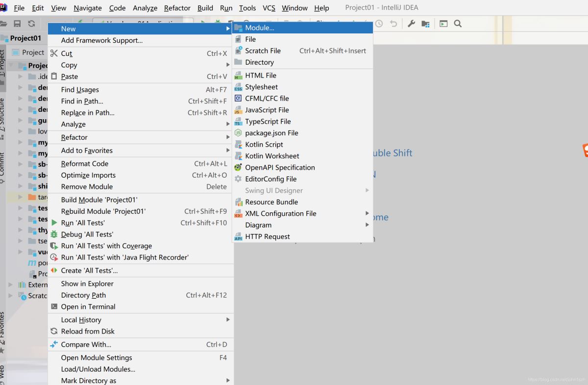Select Add Framework Support option
The image size is (588, 385).
(141, 40)
